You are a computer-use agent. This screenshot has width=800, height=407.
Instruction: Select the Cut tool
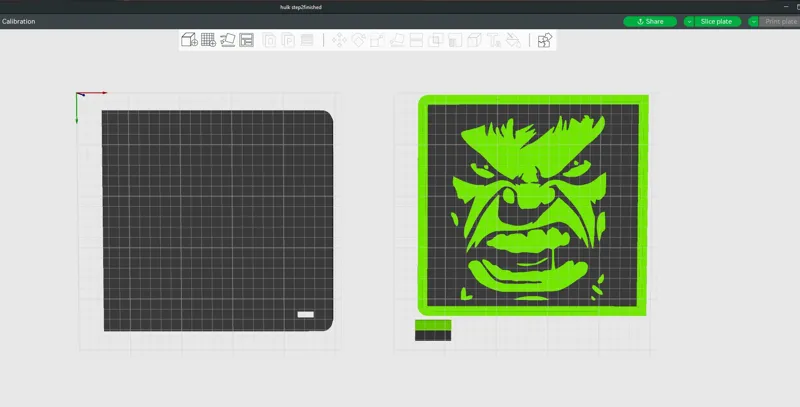coord(416,40)
